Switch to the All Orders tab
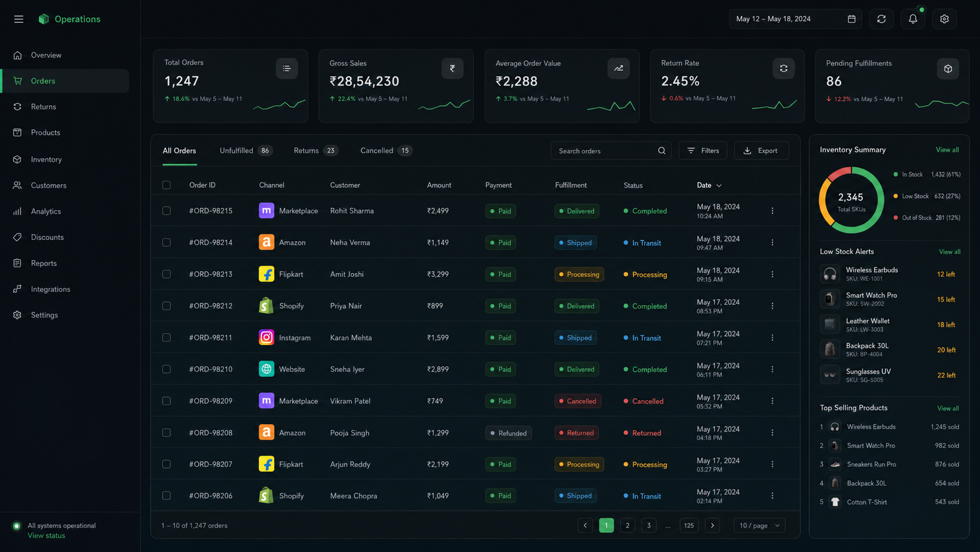The height and width of the screenshot is (552, 980). [x=179, y=151]
